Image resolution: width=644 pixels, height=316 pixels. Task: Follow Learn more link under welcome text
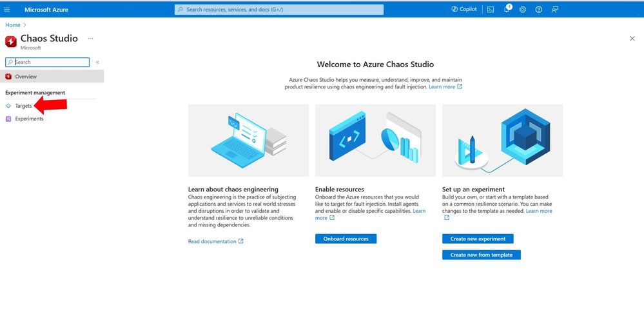(445, 87)
